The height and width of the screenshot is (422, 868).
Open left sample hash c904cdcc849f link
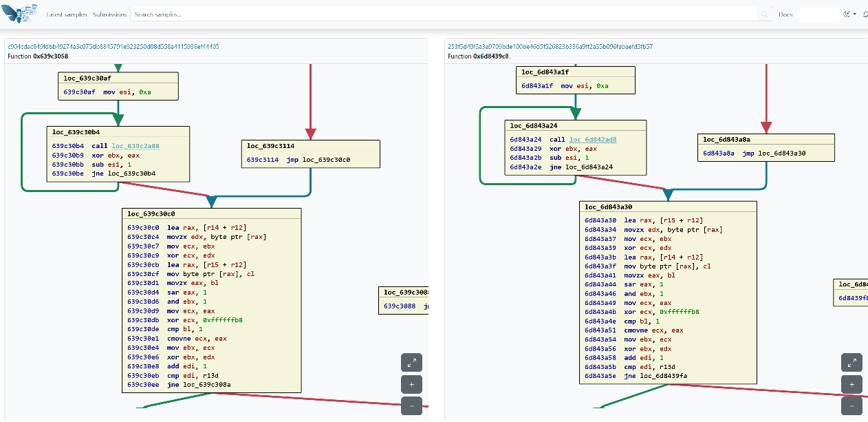point(113,47)
